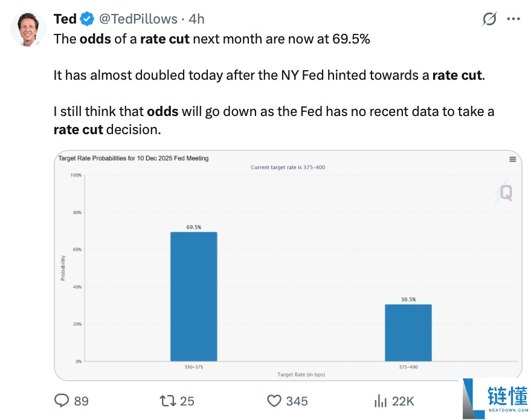
Task: Open the view analytics bar icon
Action: (381, 401)
